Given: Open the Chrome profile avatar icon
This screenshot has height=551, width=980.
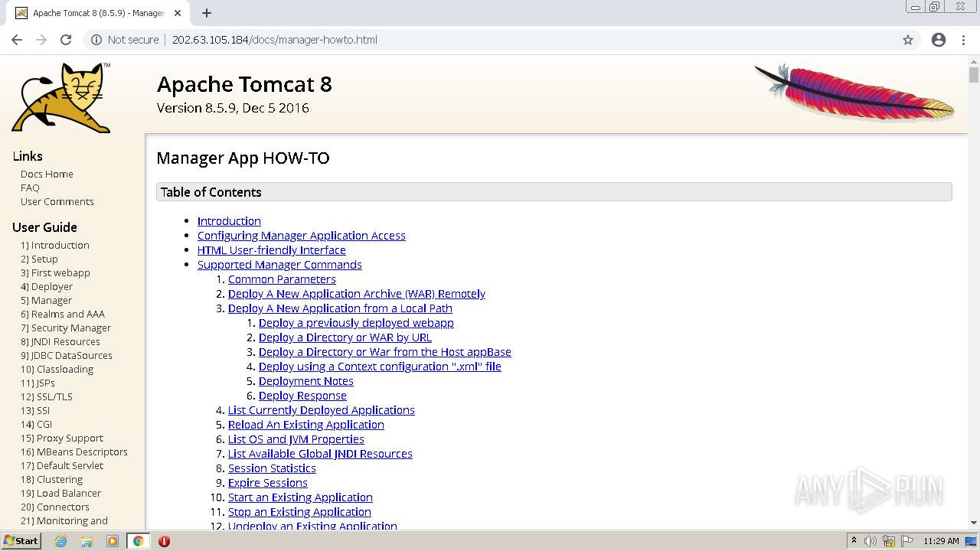Looking at the screenshot, I should pos(939,40).
